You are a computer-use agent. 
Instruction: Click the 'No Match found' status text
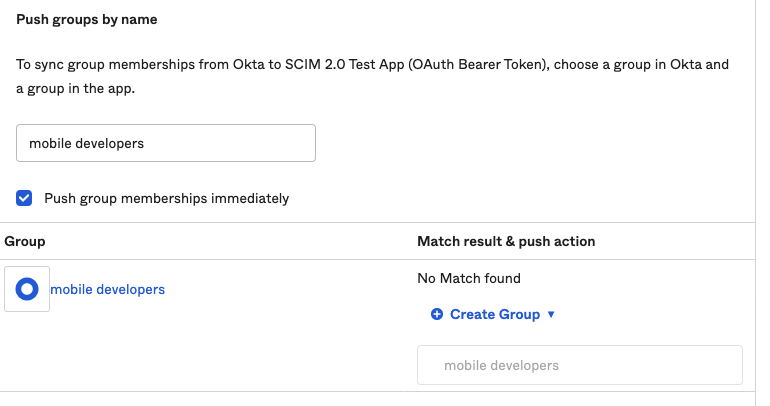point(468,278)
